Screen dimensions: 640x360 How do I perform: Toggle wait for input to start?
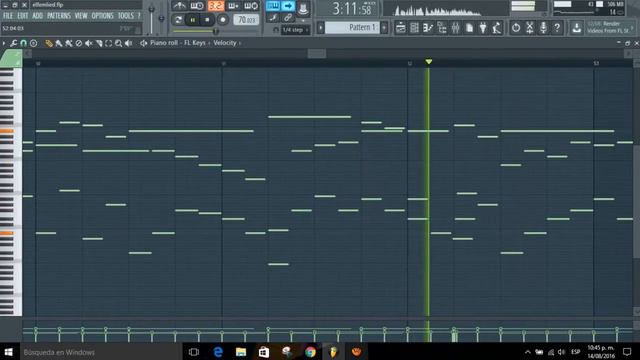coord(197,6)
